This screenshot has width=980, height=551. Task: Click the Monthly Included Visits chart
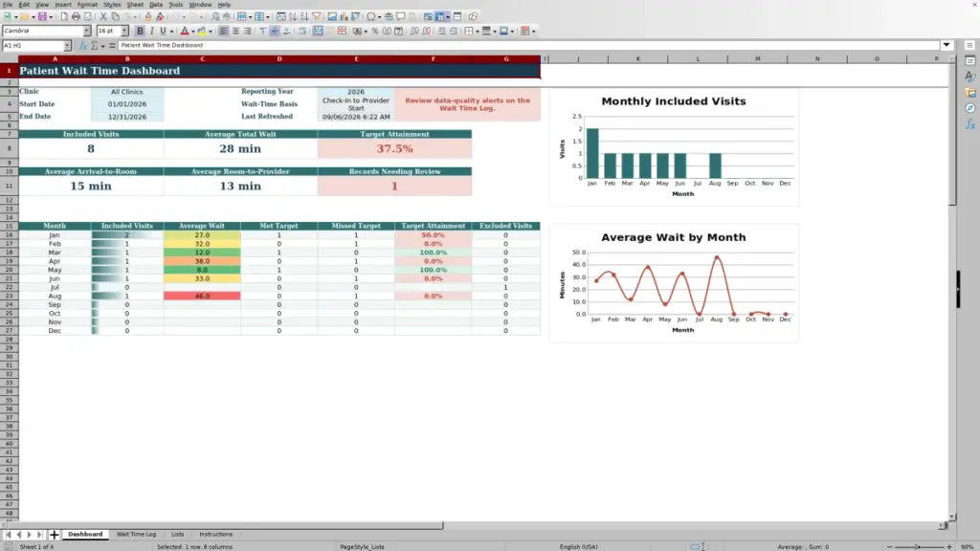click(x=674, y=146)
